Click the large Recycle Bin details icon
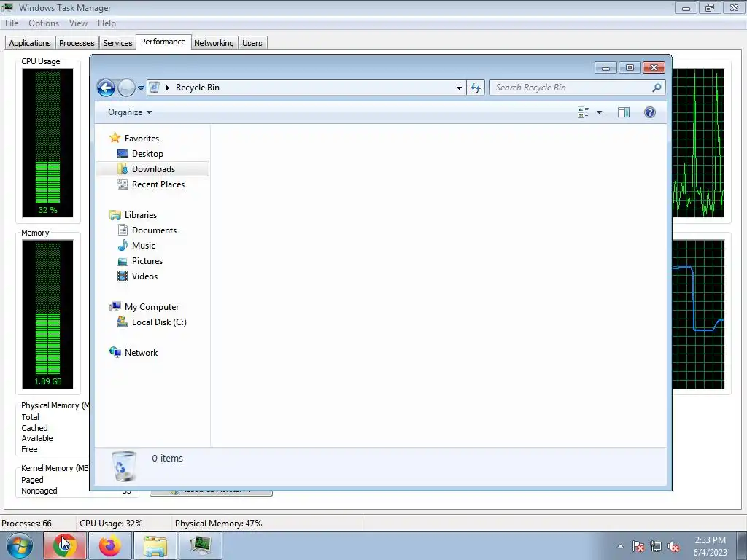This screenshot has width=747, height=560. click(124, 466)
